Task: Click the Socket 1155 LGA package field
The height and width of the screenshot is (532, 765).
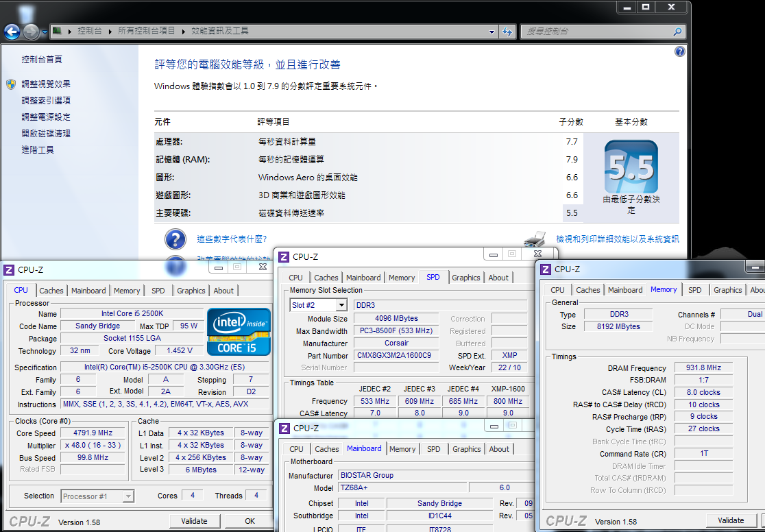Action: click(132, 338)
